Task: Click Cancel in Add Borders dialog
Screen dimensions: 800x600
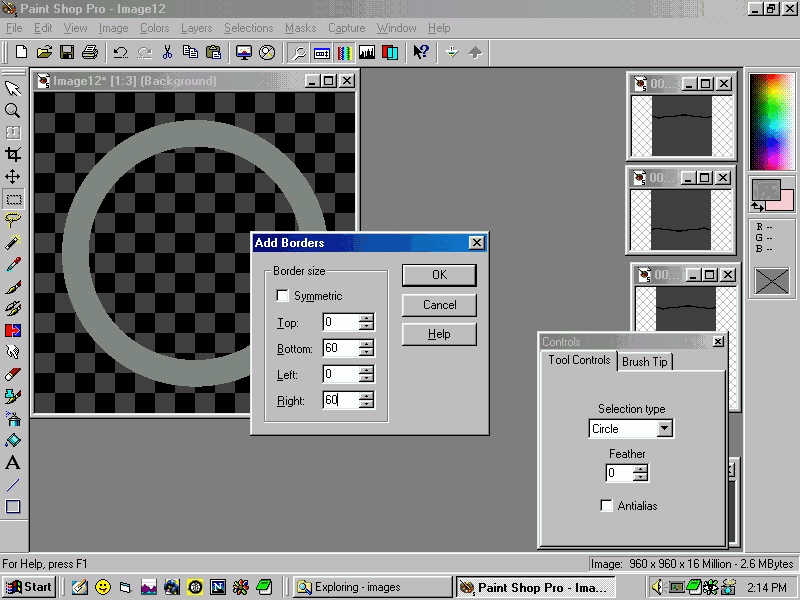Action: click(x=439, y=305)
